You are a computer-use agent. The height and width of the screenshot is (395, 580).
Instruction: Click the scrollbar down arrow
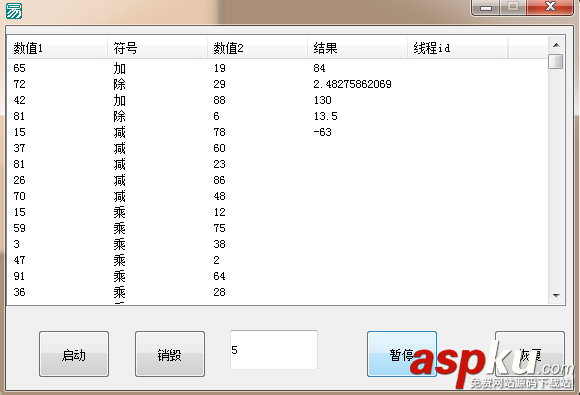point(556,296)
